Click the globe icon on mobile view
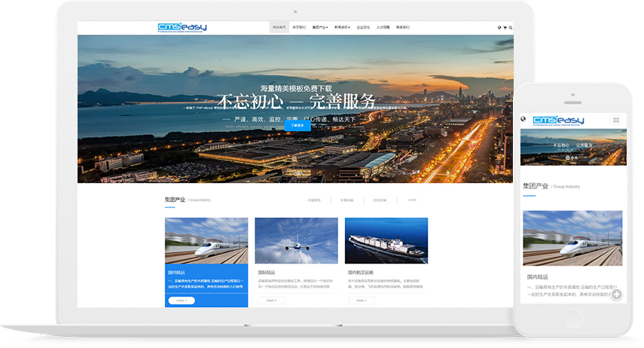Viewport: 644px width, 348px height. [x=523, y=119]
